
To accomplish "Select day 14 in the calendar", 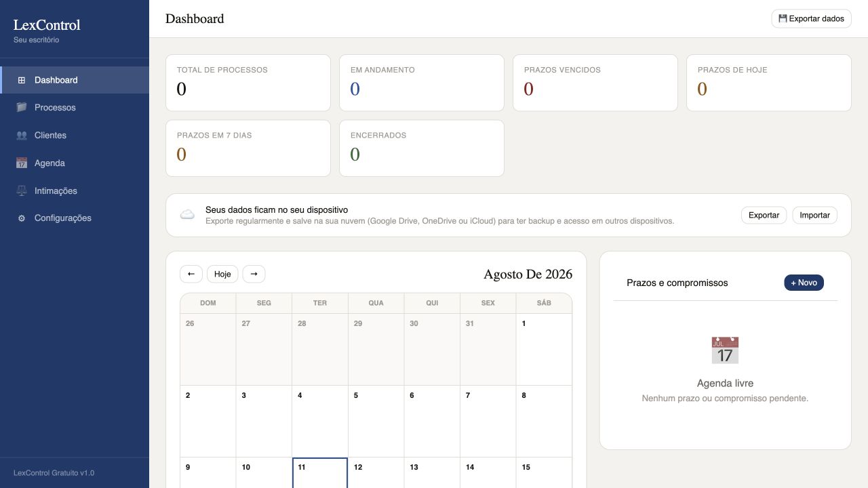I will coord(488,473).
